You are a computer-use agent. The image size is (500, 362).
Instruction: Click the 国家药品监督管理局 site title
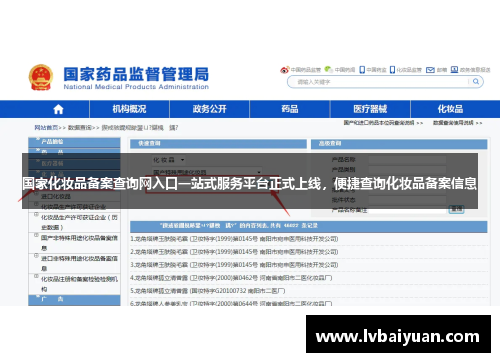coord(136,74)
